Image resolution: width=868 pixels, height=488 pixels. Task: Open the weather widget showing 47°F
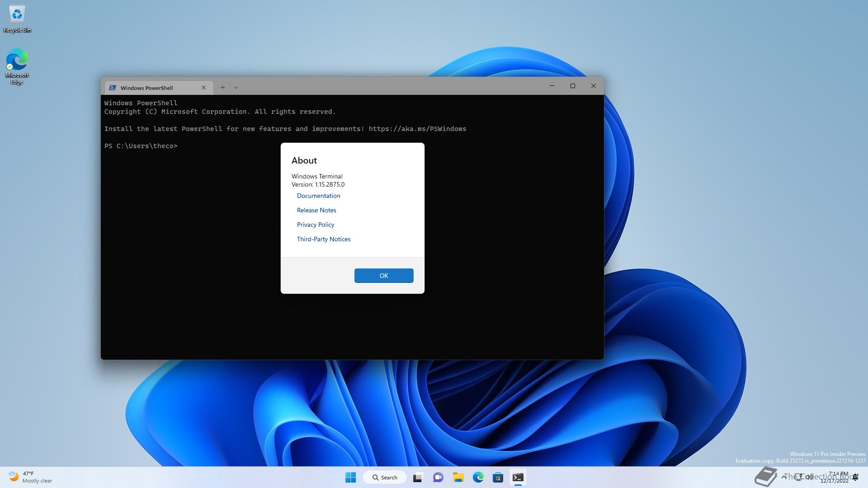coord(31,477)
